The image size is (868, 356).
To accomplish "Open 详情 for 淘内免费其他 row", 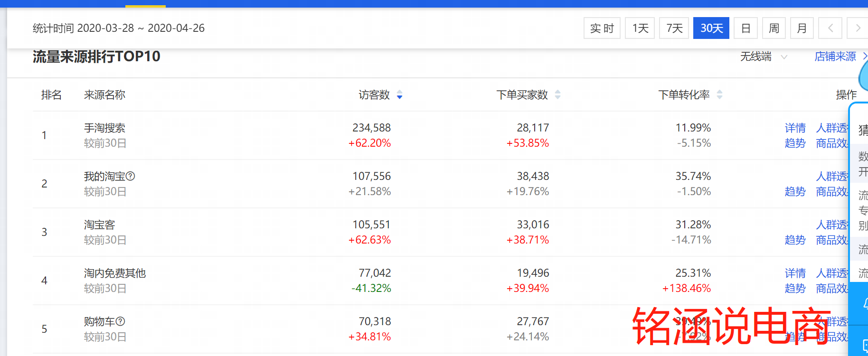I will 795,273.
